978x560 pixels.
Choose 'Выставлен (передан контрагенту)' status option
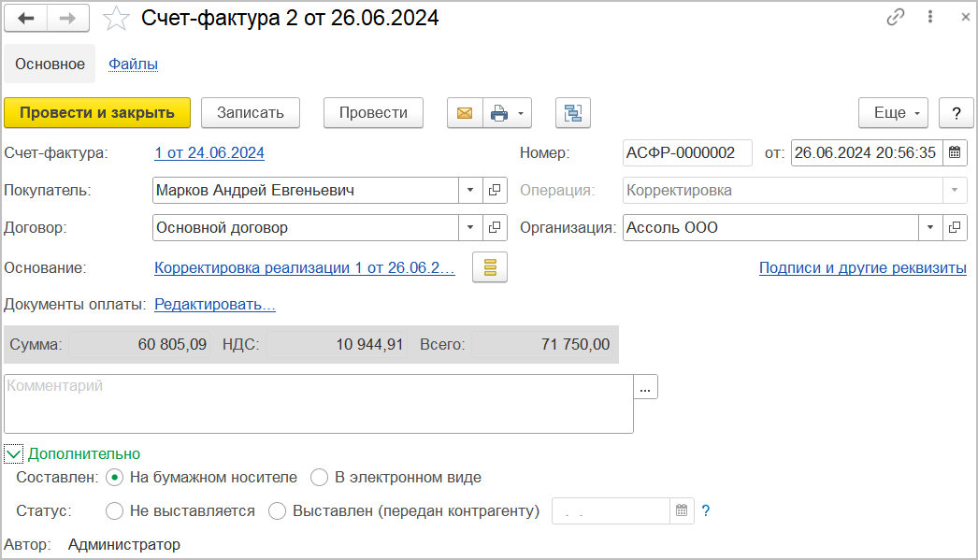278,511
